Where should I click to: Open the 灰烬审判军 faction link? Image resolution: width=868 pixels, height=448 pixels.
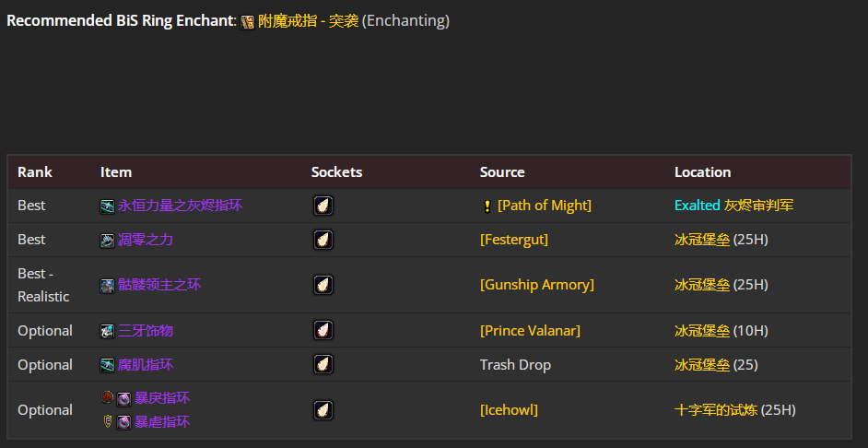coord(758,206)
